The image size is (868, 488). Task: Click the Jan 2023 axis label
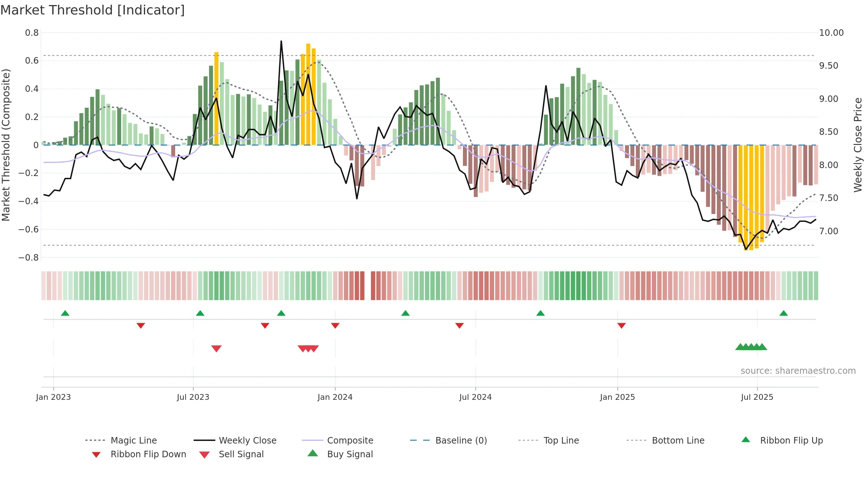(x=54, y=397)
